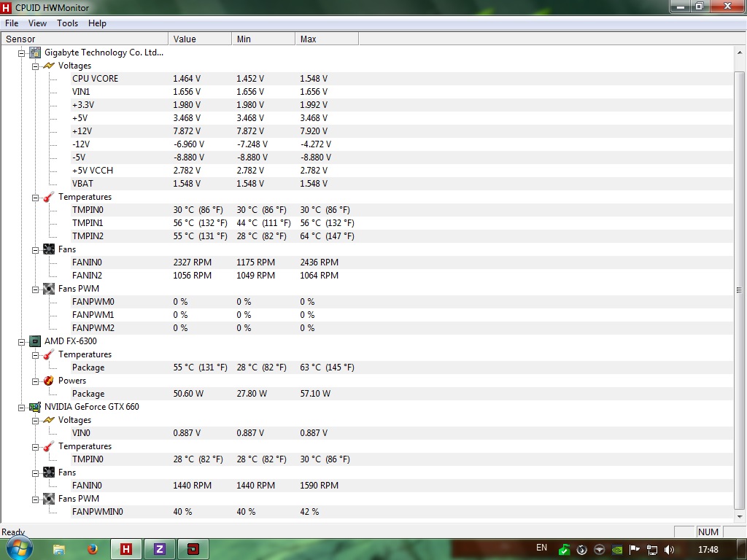This screenshot has height=560, width=747.
Task: Collapse the Gigabyte Technology tree node
Action: point(21,52)
